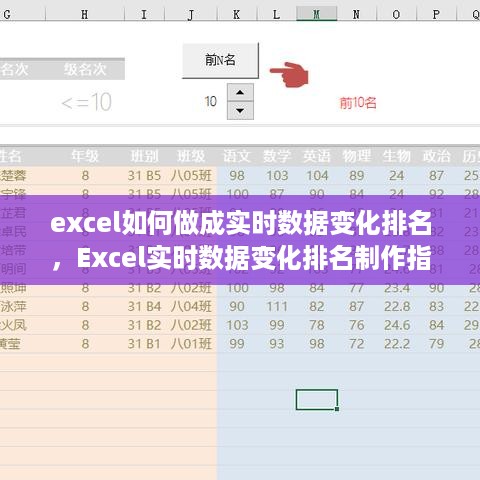Viewport: 480px width, 480px height.
Task: Select column K header
Action: click(236, 14)
